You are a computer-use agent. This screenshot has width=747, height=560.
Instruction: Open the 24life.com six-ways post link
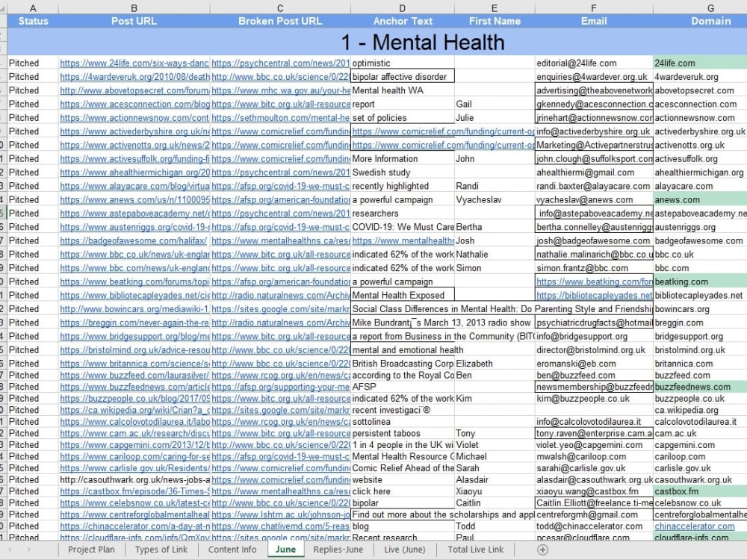(134, 63)
